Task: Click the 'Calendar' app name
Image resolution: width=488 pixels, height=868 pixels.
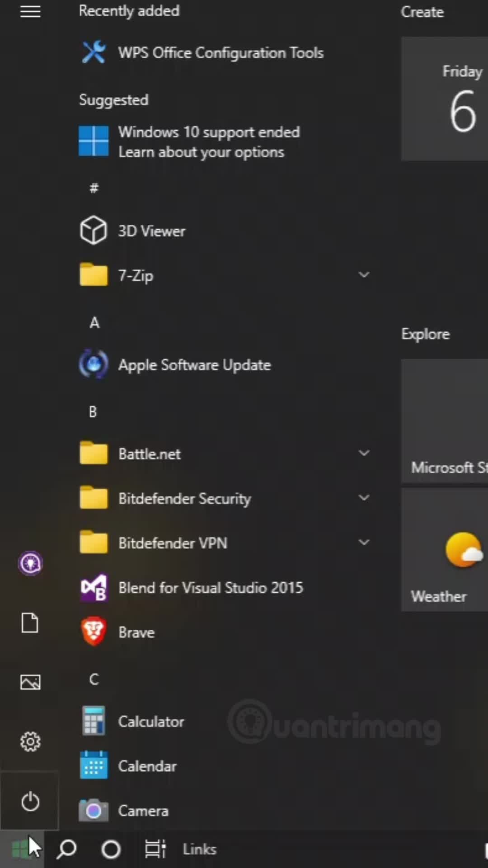Action: click(147, 766)
